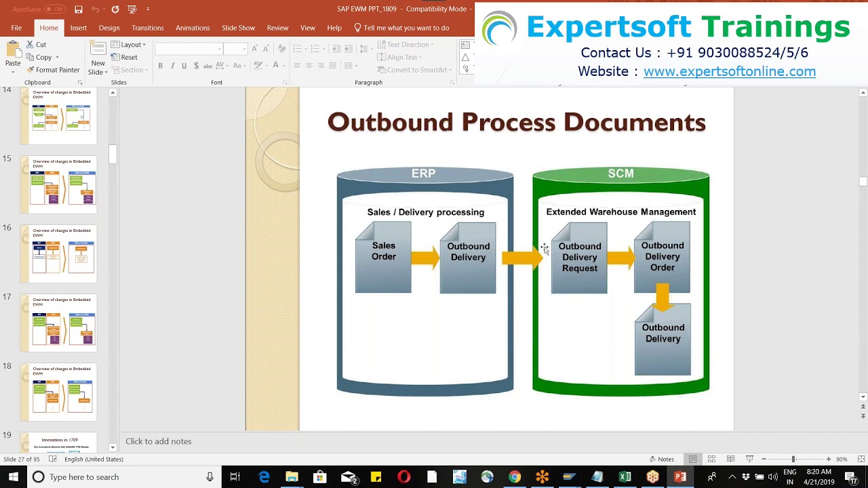Viewport: 868px width, 488px height.
Task: Open the font size combo box
Action: 235,49
